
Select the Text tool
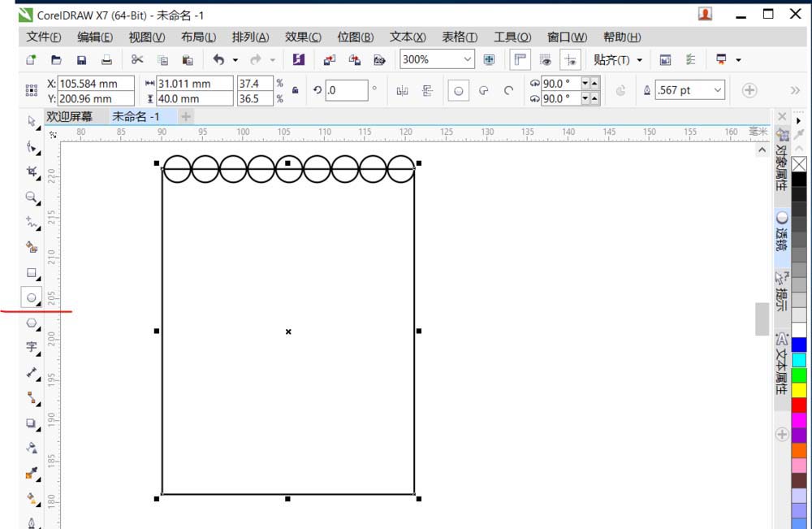coord(32,348)
